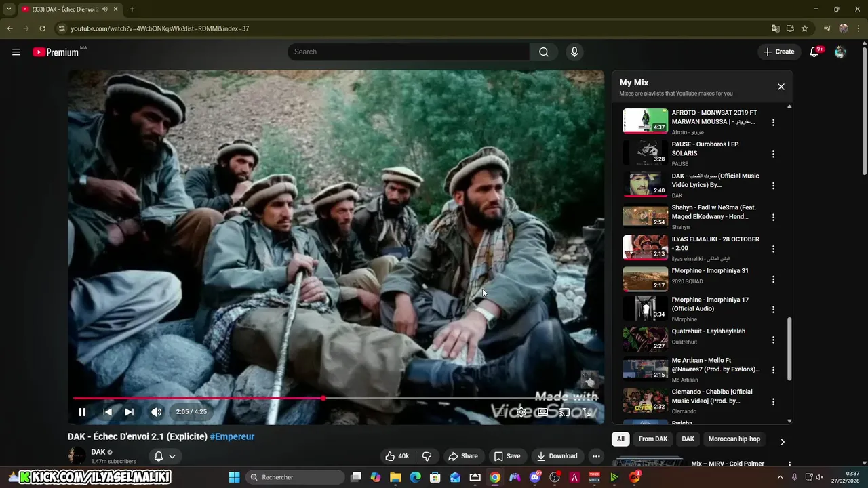The width and height of the screenshot is (868, 488).
Task: Open options for PAUSE - Ouroboros item
Action: tap(773, 154)
